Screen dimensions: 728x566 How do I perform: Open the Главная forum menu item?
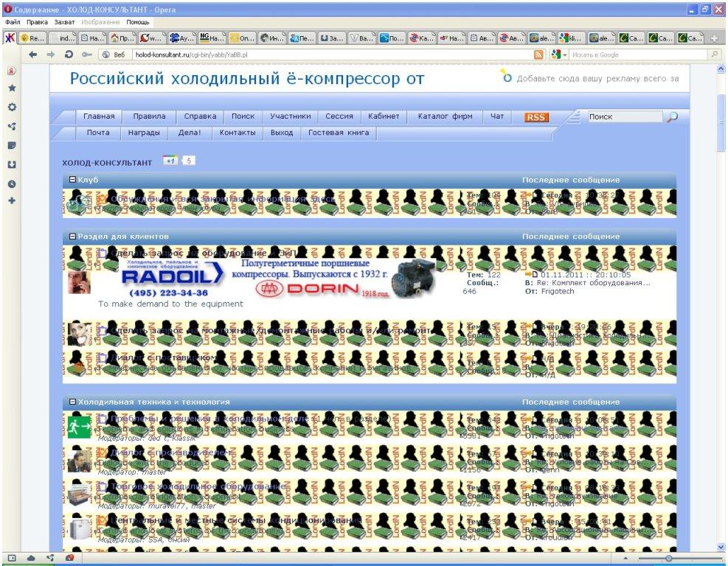(99, 116)
